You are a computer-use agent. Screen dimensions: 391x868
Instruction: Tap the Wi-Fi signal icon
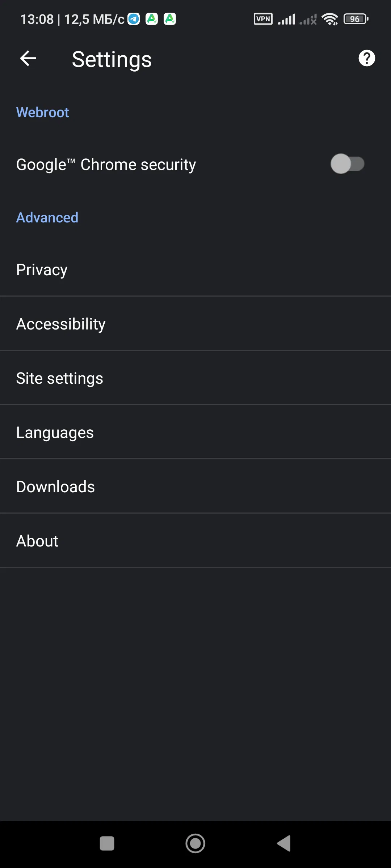point(329,19)
